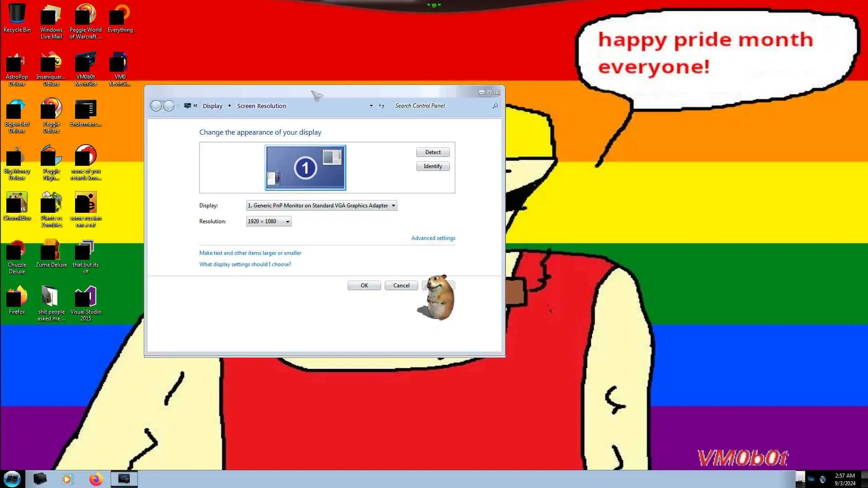Click the Firefox icon in the taskbar
The width and height of the screenshot is (868, 488).
tap(95, 479)
